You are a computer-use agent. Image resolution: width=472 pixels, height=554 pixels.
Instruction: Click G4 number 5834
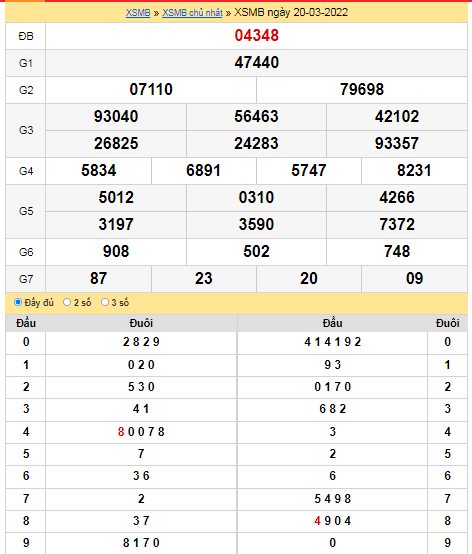(99, 171)
